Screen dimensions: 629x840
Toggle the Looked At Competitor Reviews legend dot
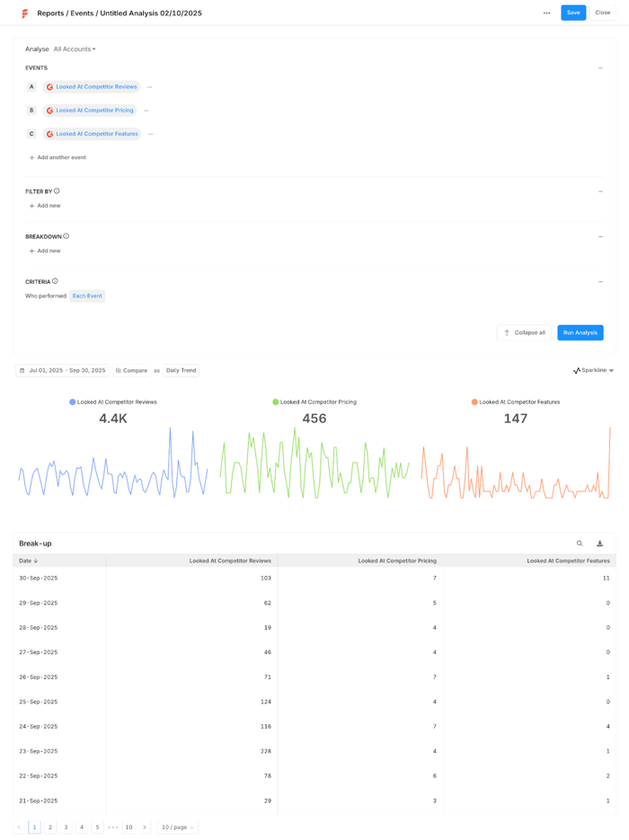tap(73, 402)
